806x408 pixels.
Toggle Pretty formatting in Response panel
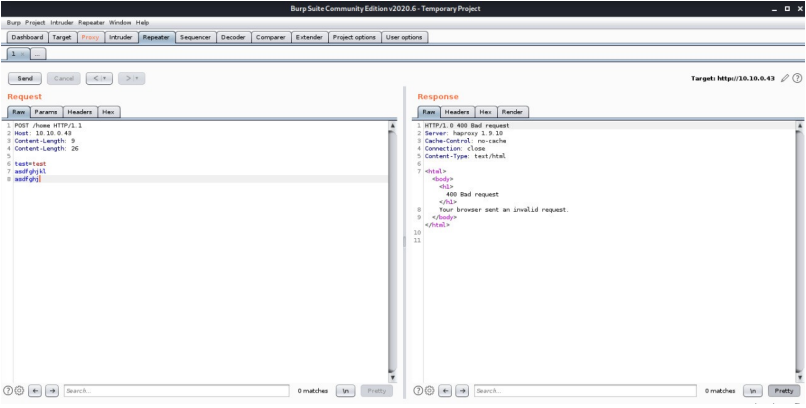click(x=784, y=391)
